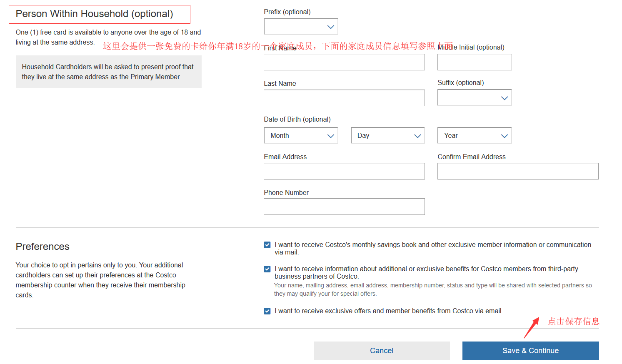Click the Save & Continue button
The width and height of the screenshot is (622, 364).
click(x=530, y=351)
